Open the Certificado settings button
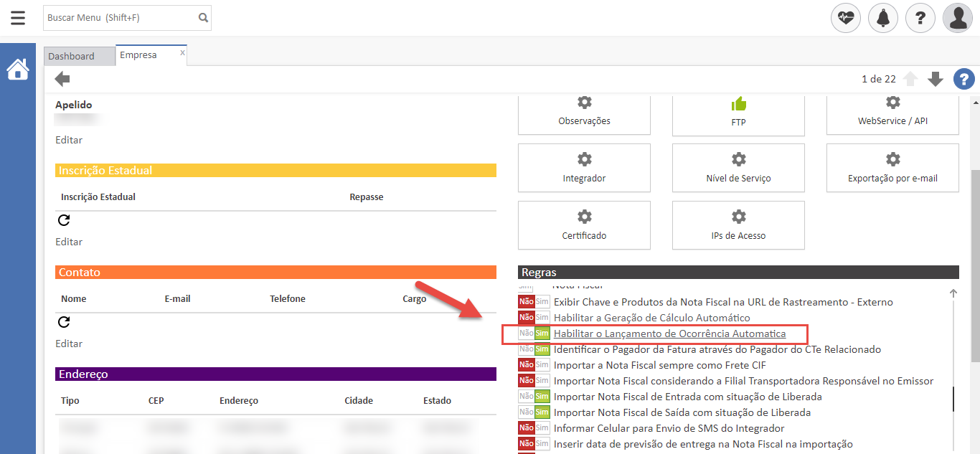980x454 pixels. click(x=584, y=225)
